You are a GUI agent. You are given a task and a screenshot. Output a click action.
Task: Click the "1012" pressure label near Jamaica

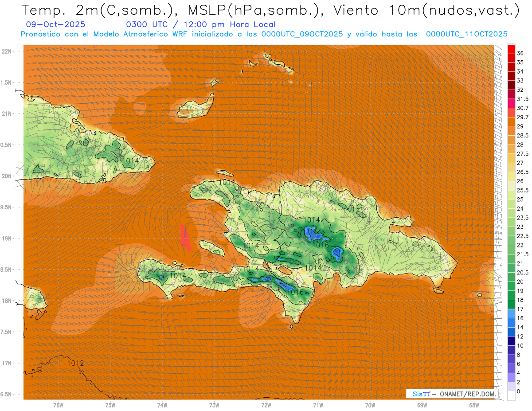pyautogui.click(x=75, y=363)
